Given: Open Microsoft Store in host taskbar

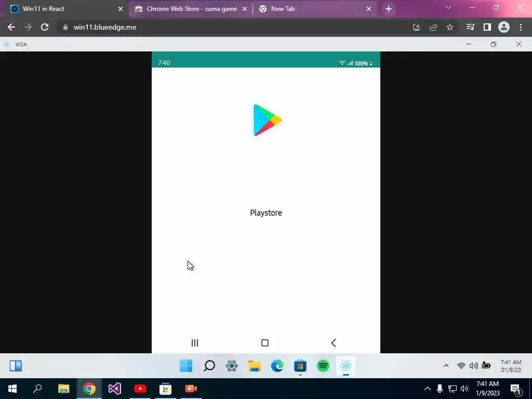Looking at the screenshot, I should [166, 389].
